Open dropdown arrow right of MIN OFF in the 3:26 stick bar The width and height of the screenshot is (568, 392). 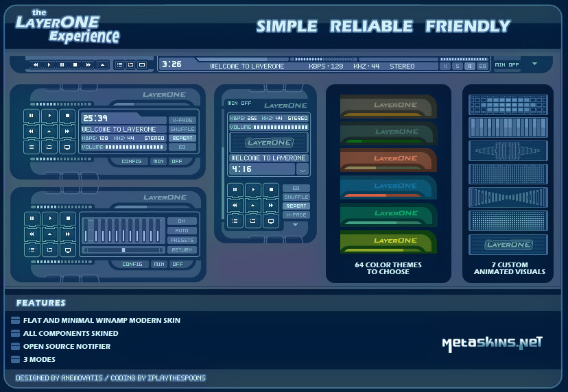tap(534, 64)
